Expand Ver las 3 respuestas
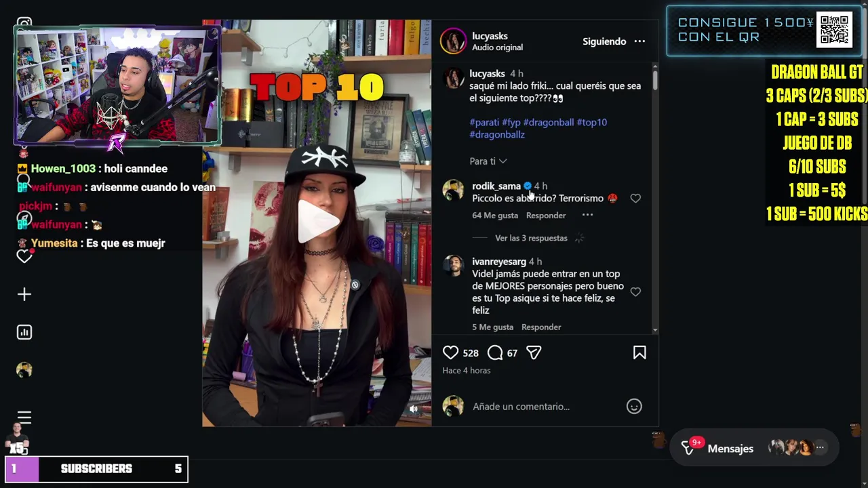Screen dimensions: 868x488 tap(531, 238)
